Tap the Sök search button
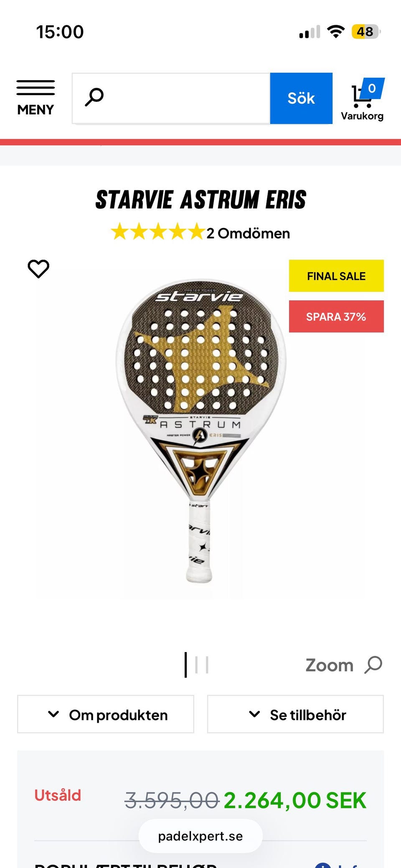This screenshot has width=401, height=868. pos(301,98)
